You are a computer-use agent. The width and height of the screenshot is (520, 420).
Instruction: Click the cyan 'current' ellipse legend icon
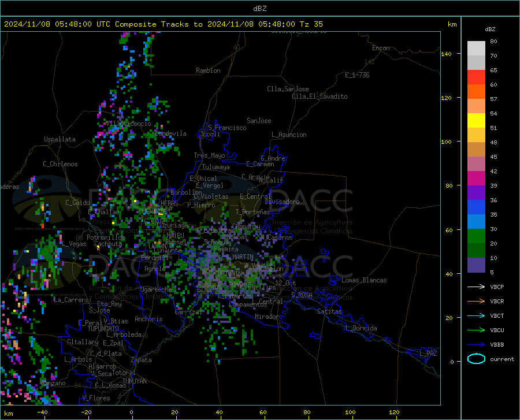(476, 359)
